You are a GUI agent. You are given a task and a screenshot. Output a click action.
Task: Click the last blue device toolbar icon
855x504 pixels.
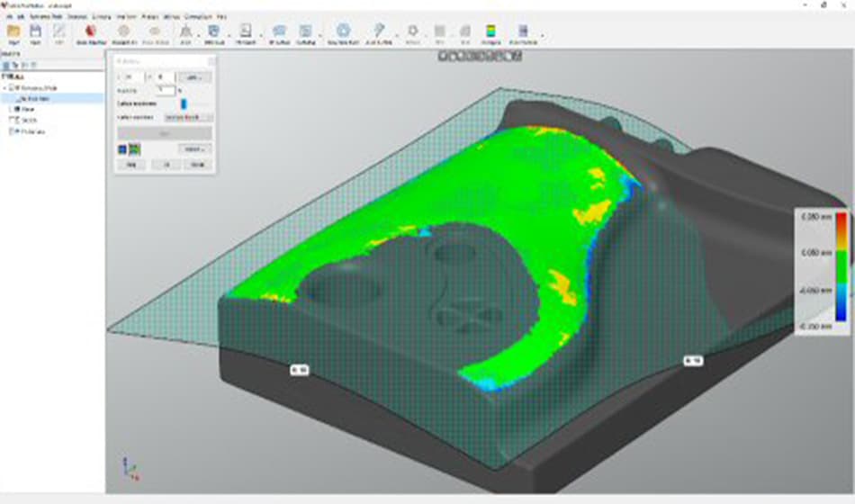[523, 31]
